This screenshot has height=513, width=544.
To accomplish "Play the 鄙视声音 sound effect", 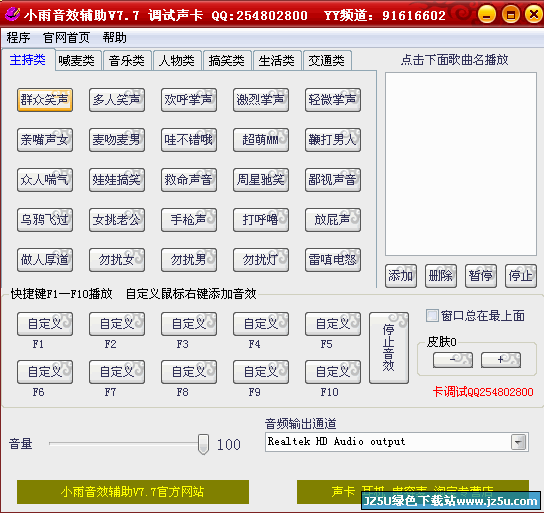I will point(333,180).
